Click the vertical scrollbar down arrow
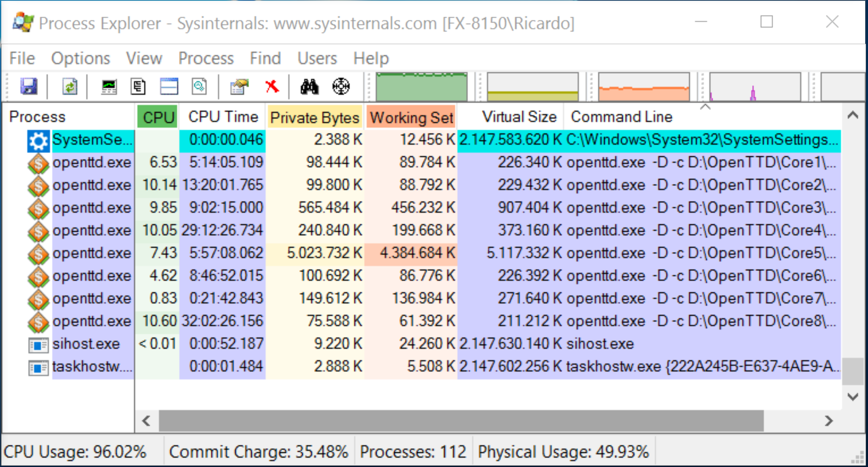 [853, 397]
